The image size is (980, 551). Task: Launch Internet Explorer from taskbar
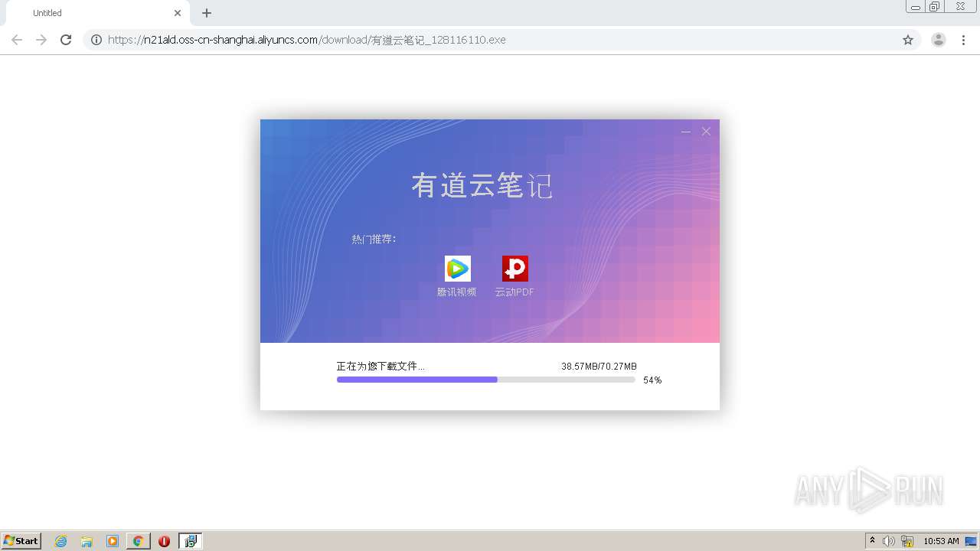pyautogui.click(x=61, y=541)
